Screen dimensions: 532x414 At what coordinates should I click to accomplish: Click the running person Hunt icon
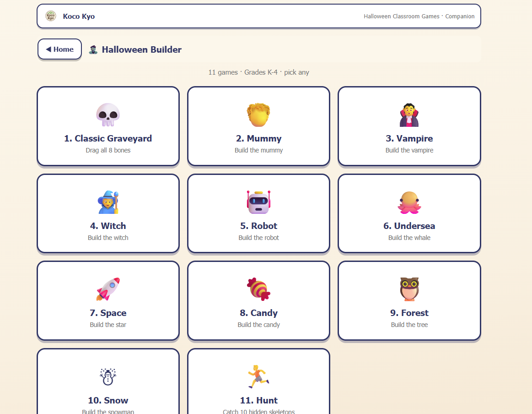(258, 376)
